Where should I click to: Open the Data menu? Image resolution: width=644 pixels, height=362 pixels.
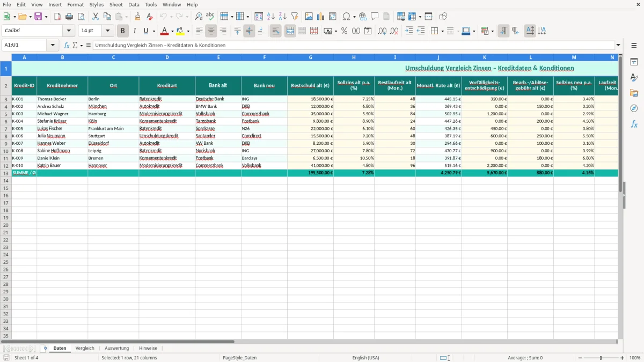pos(134,4)
